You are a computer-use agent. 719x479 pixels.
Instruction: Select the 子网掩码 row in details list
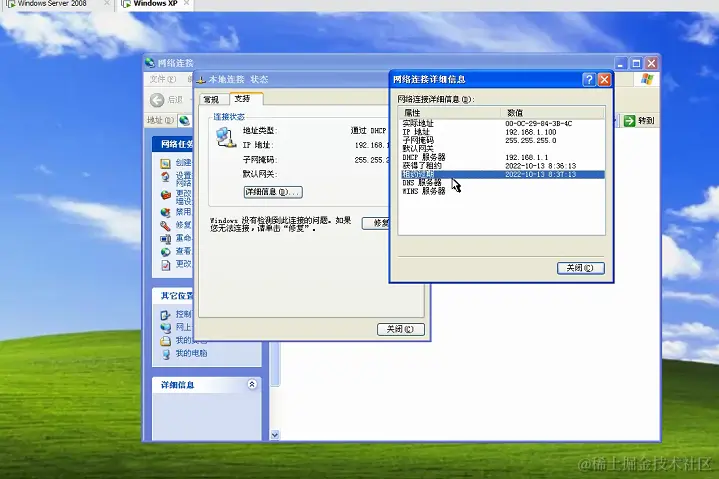click(x=502, y=140)
